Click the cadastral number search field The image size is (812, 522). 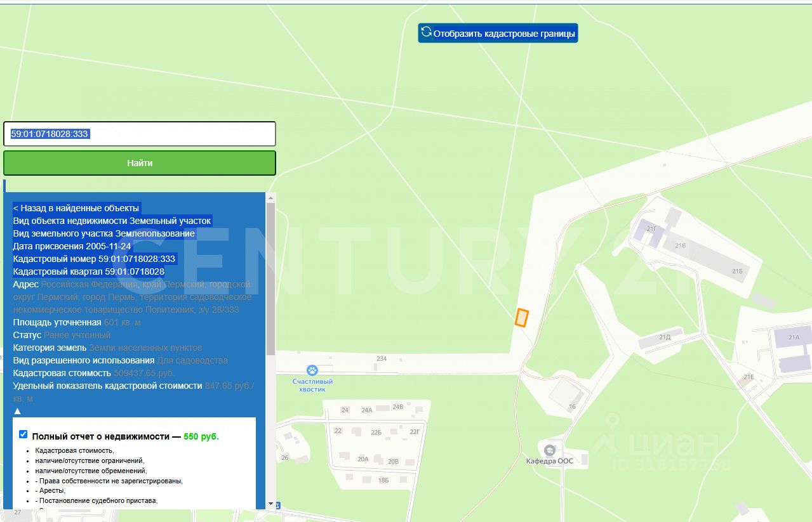140,134
